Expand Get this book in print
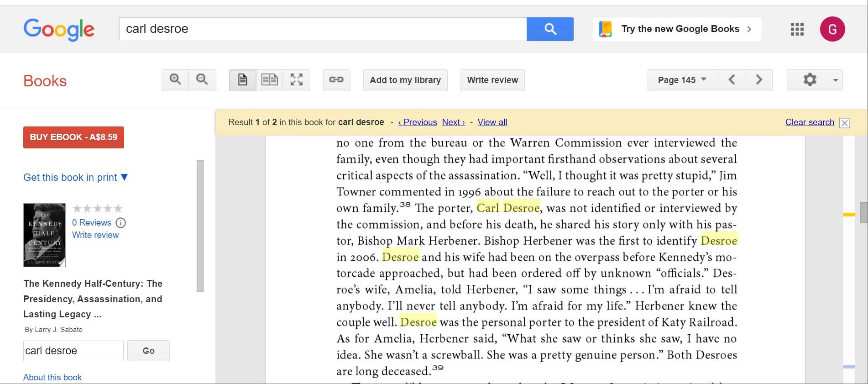 coord(75,177)
